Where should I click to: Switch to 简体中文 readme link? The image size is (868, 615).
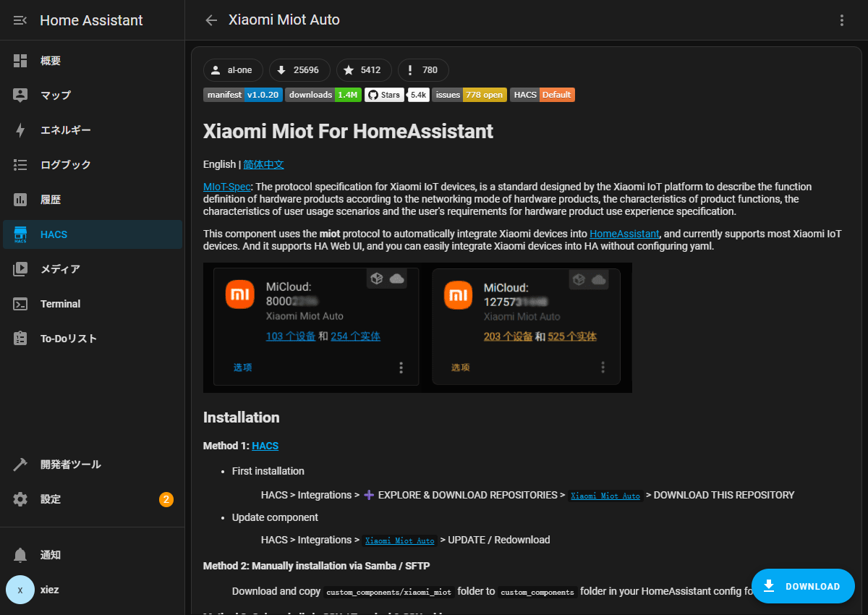point(263,164)
